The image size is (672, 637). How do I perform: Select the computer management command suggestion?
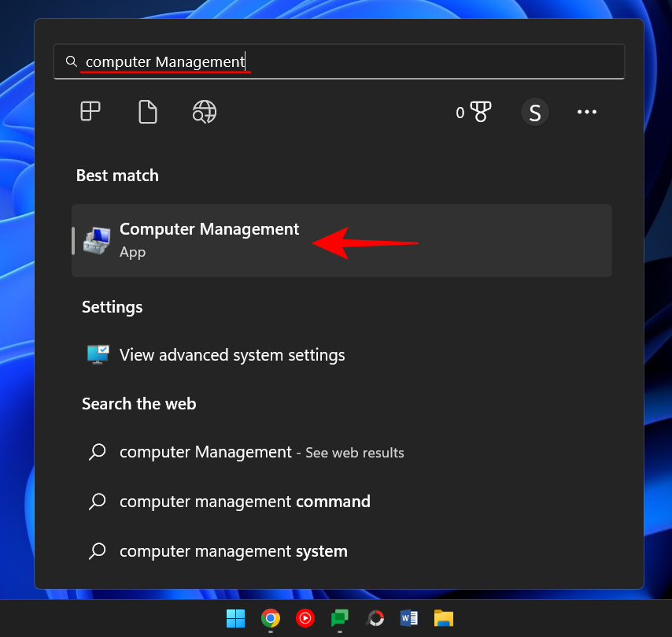244,502
